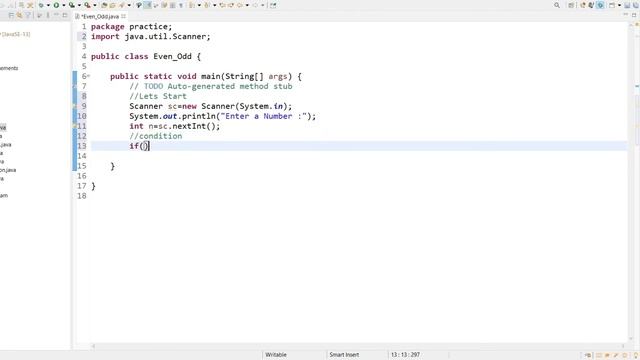Click the 13 : 13 : 297 cursor position

[405, 355]
